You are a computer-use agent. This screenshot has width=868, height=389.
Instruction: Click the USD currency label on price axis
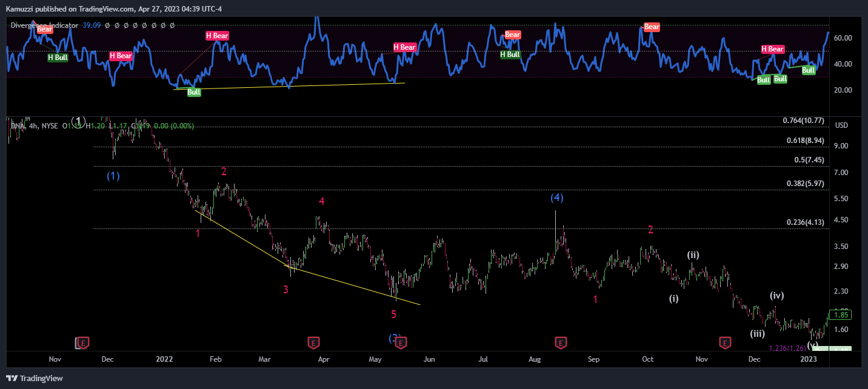click(x=841, y=125)
